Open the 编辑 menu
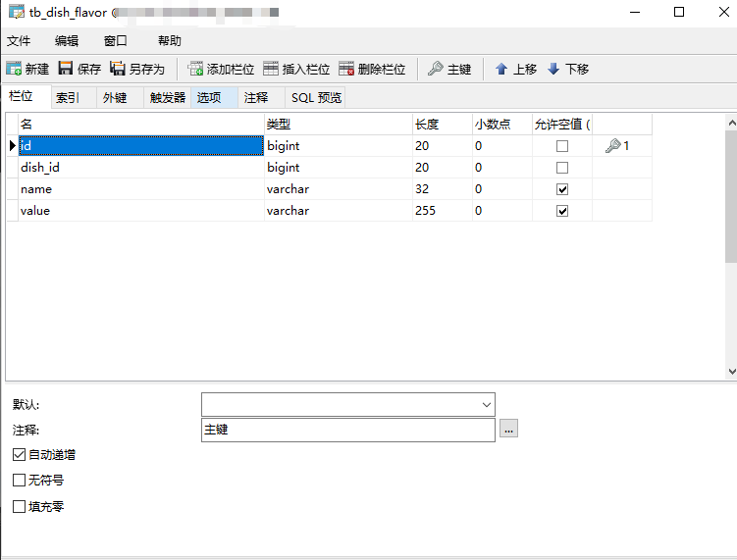This screenshot has width=737, height=560. pos(67,41)
